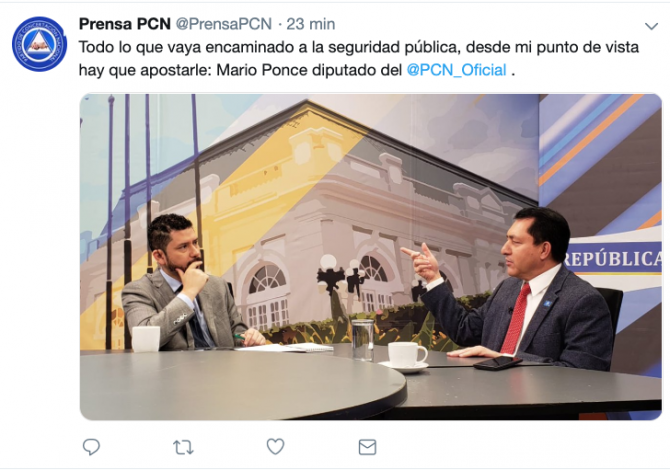
Task: Open the attached TV studio photo
Action: (x=371, y=257)
